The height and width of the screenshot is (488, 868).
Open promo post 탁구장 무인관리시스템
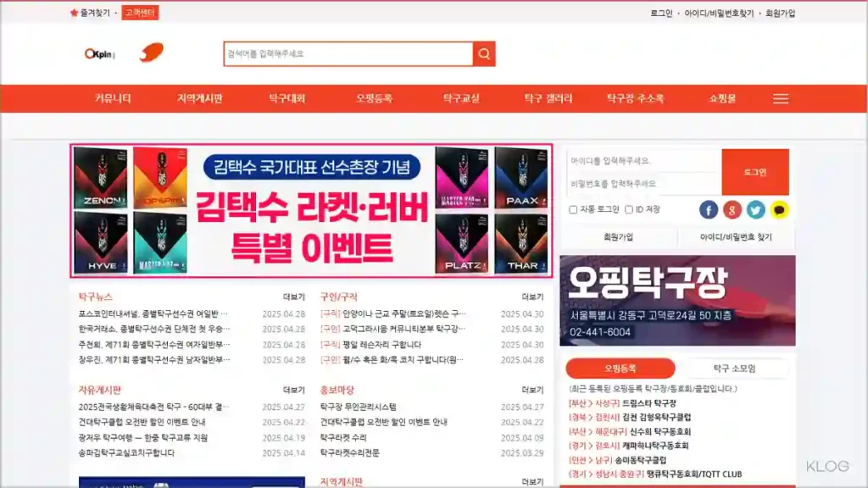(x=359, y=407)
